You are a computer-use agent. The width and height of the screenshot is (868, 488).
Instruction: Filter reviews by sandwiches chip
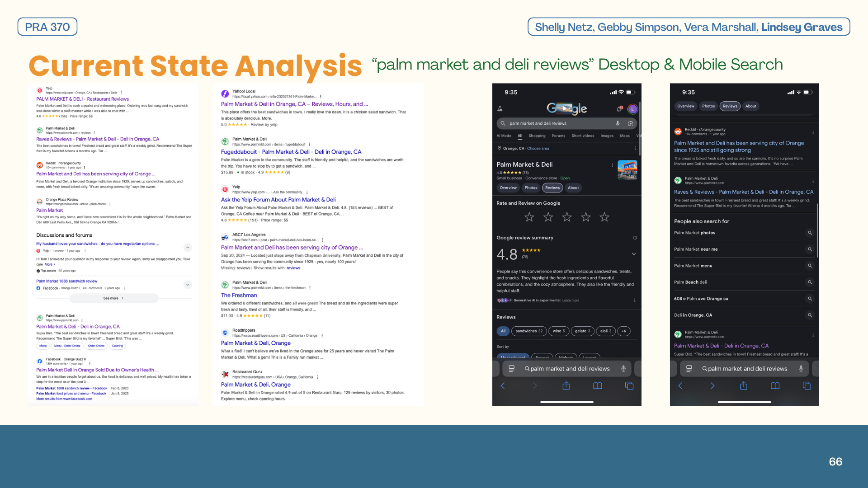[x=529, y=331]
